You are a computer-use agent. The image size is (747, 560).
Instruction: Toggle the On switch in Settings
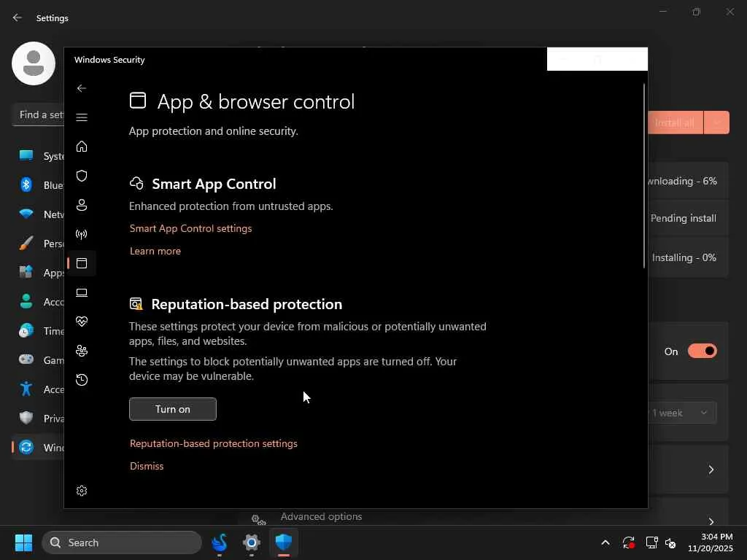703,351
